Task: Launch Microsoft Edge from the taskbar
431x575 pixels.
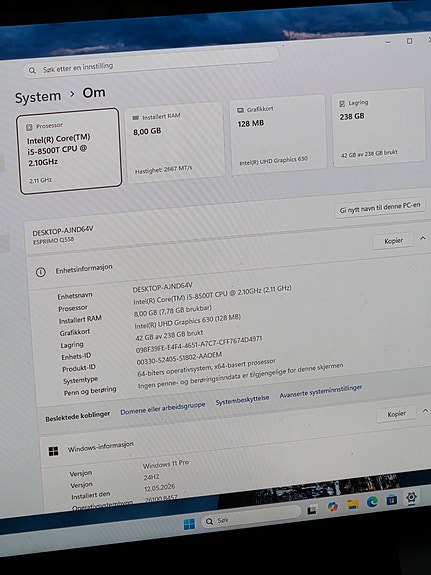Action: pyautogui.click(x=372, y=502)
